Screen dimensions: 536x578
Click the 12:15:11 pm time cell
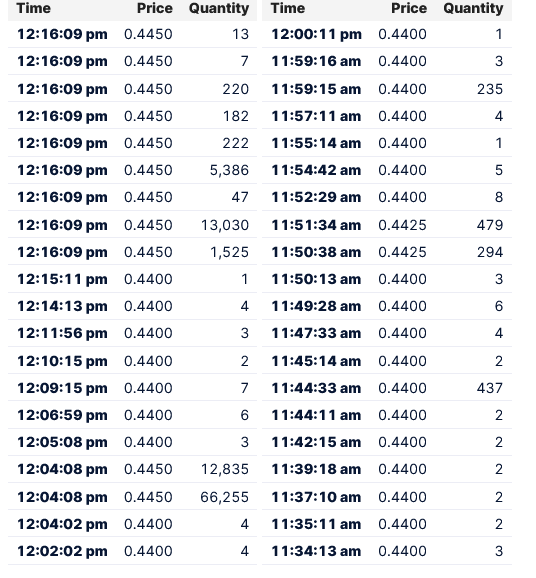[62, 279]
